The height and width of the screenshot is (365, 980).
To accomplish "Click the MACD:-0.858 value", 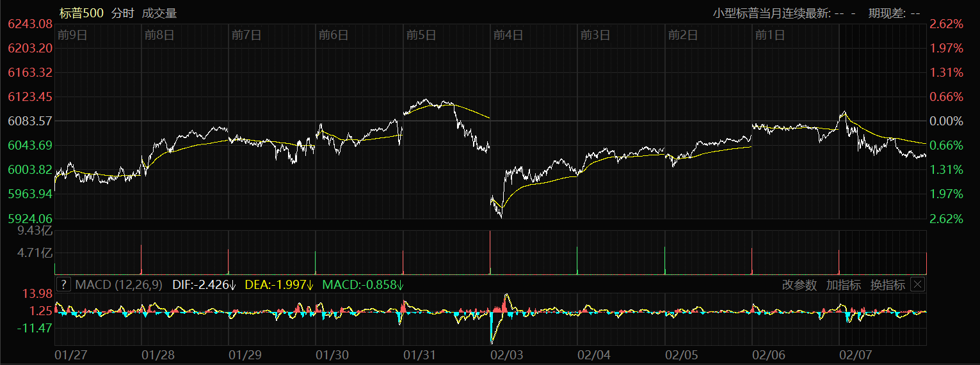I will click(x=363, y=284).
